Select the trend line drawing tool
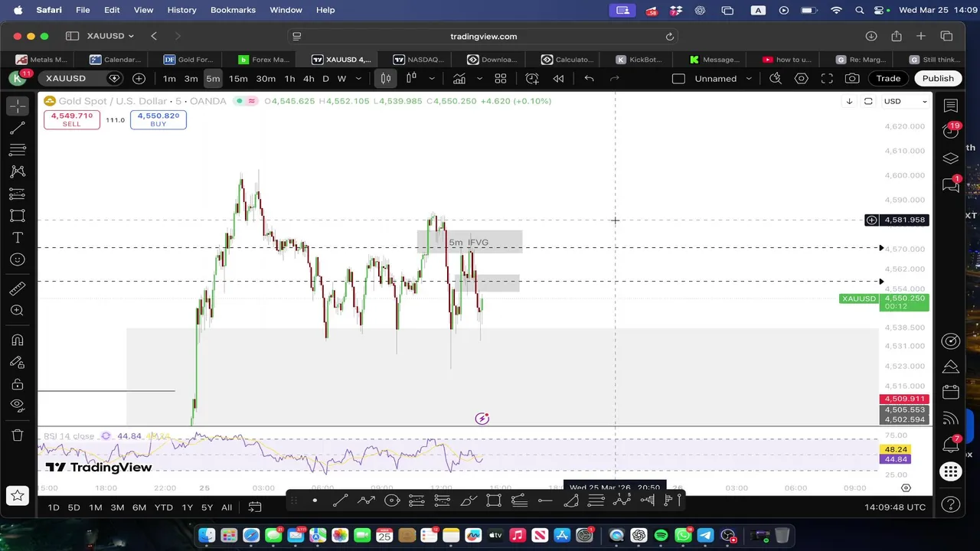 click(18, 128)
